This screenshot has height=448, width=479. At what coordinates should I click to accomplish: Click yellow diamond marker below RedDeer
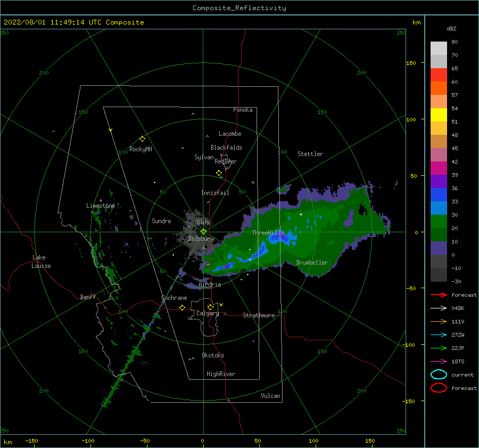point(219,173)
